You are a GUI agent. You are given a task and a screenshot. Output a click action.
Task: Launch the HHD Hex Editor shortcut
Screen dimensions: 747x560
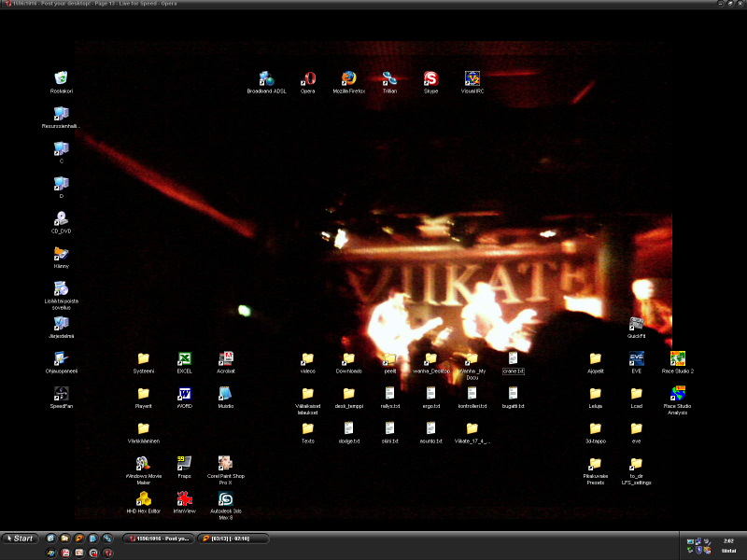click(x=144, y=502)
